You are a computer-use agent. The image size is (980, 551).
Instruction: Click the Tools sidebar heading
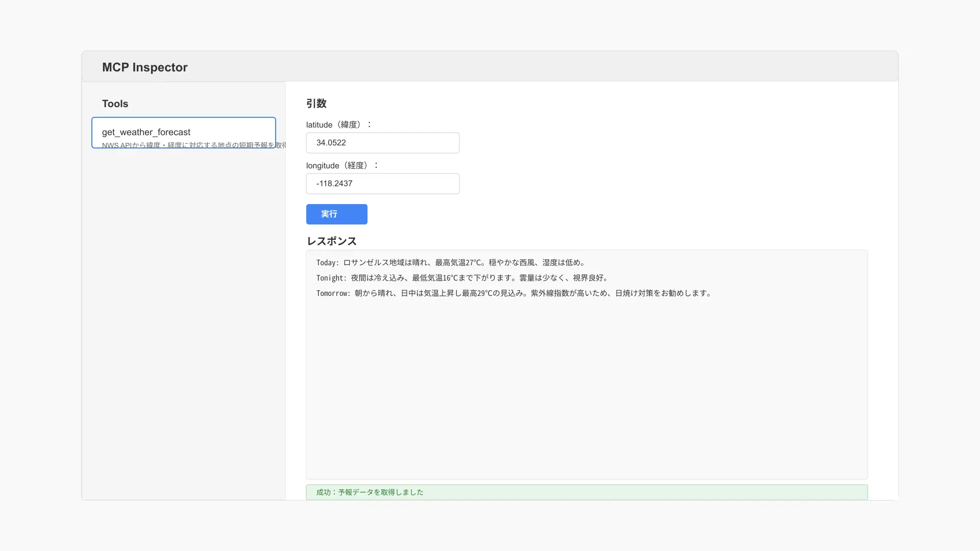(x=115, y=104)
